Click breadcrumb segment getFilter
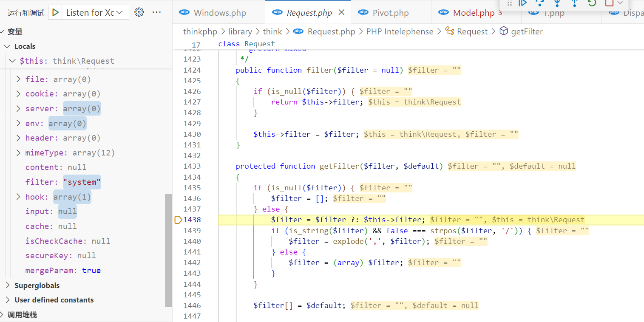This screenshot has height=322, width=644. (x=527, y=31)
